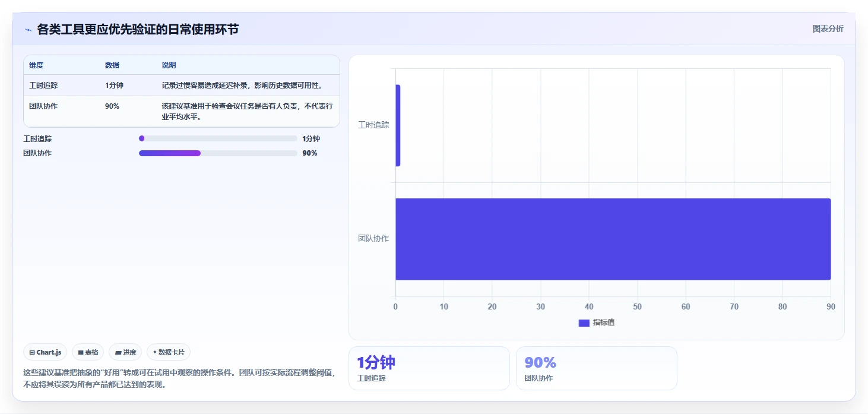This screenshot has height=414, width=868.
Task: Toggle the 指标值 legend item
Action: click(x=596, y=323)
